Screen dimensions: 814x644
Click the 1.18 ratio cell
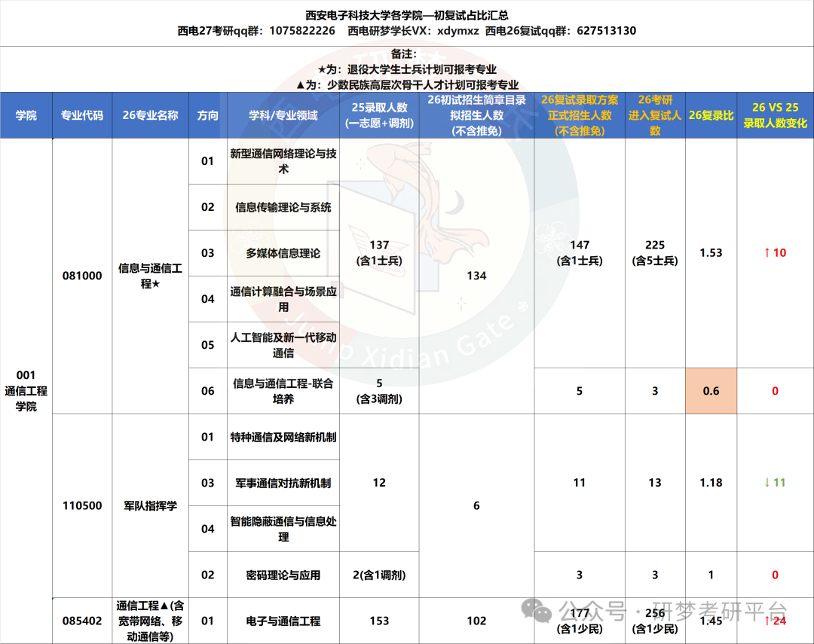711,483
